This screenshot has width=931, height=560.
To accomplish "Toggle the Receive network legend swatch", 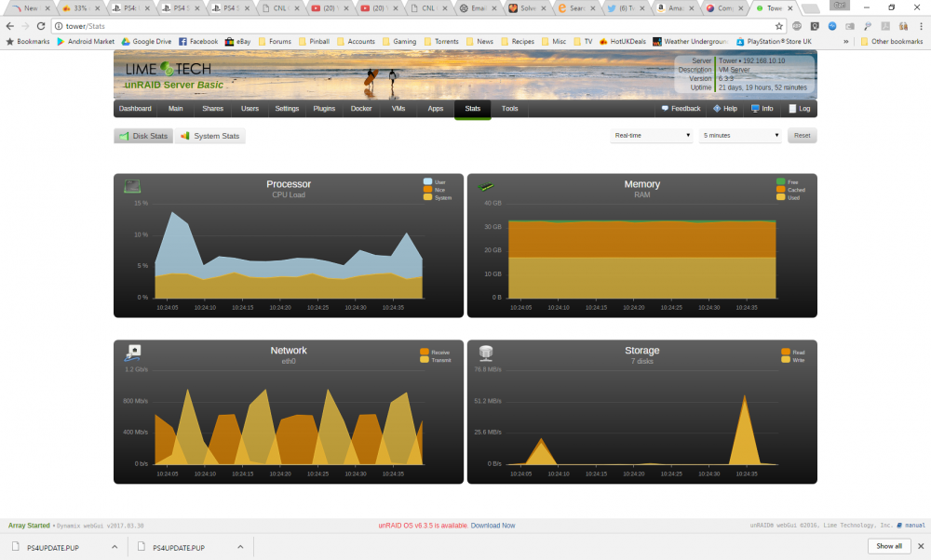I will point(424,352).
